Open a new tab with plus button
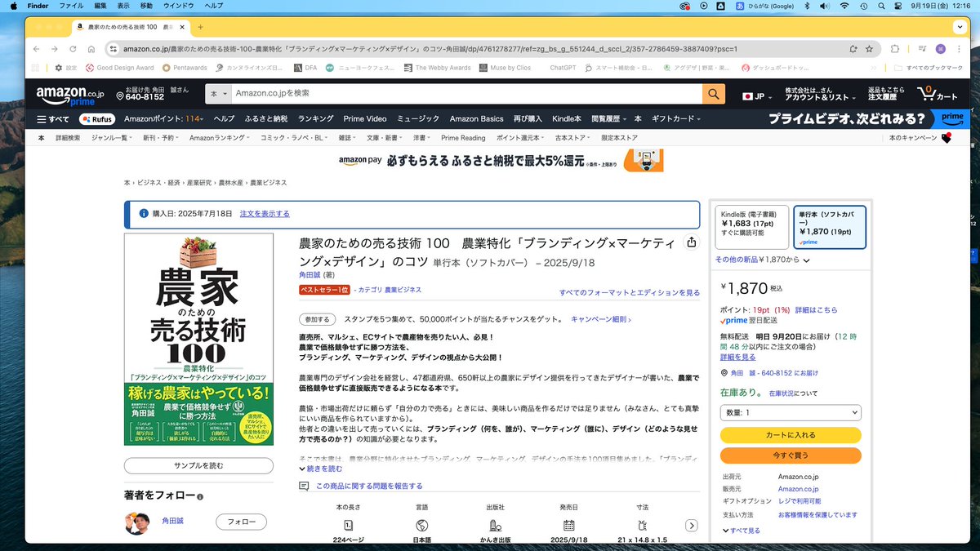 200,27
